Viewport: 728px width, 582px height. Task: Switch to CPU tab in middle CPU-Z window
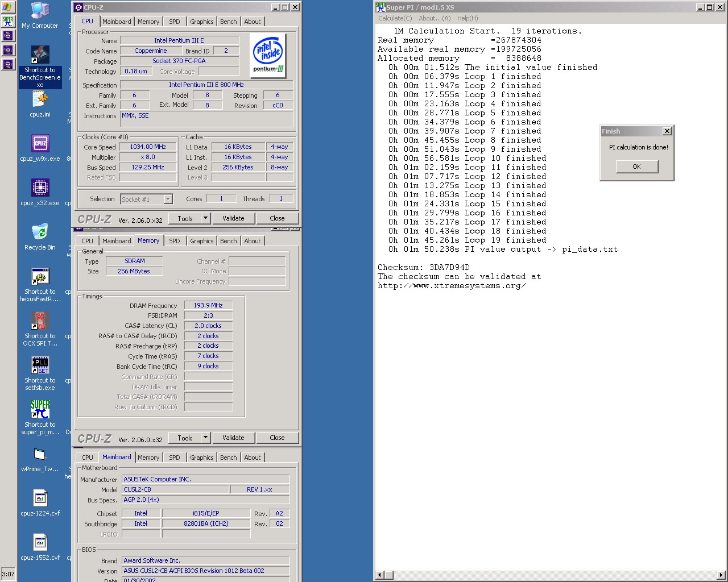coord(87,241)
